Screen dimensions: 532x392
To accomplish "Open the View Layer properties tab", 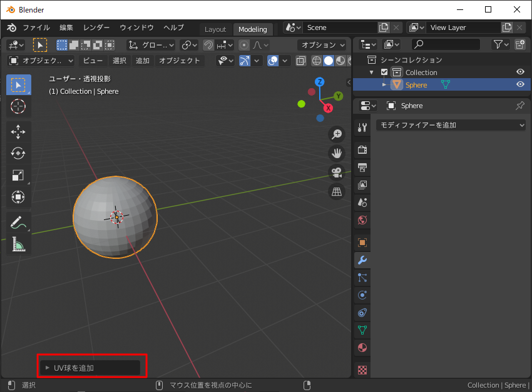I will tap(362, 185).
